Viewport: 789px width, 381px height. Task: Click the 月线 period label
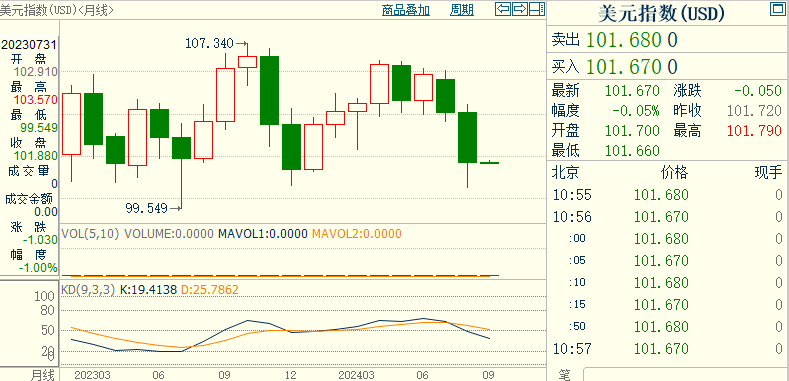42,374
